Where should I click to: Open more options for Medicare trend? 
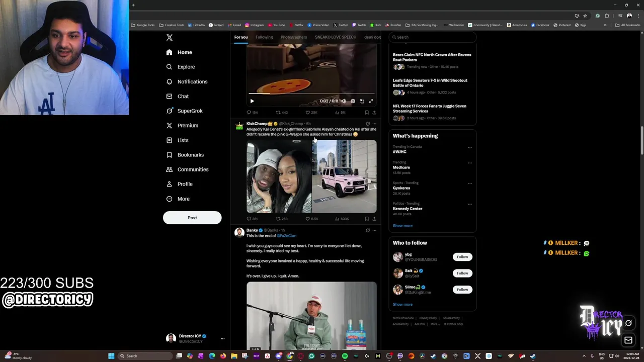470,163
